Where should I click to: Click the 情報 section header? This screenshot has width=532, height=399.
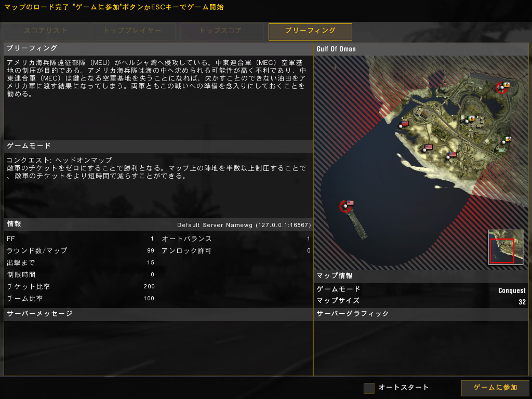[14, 223]
